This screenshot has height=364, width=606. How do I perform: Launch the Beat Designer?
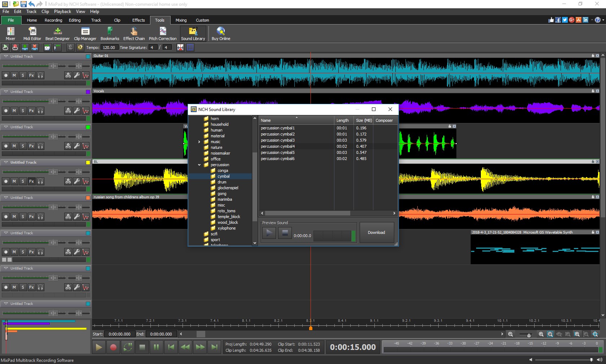[57, 34]
